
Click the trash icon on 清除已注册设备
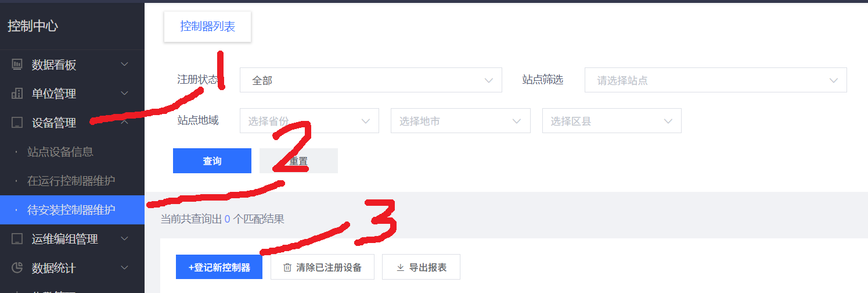[x=287, y=267]
